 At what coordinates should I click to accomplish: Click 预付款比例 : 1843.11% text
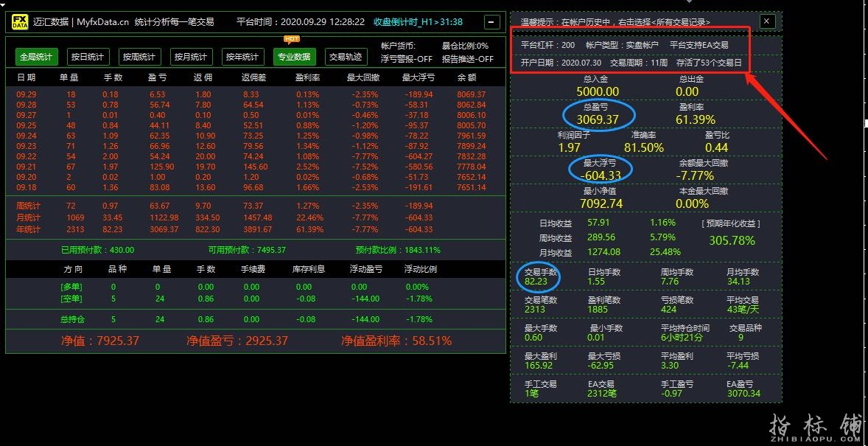point(398,251)
